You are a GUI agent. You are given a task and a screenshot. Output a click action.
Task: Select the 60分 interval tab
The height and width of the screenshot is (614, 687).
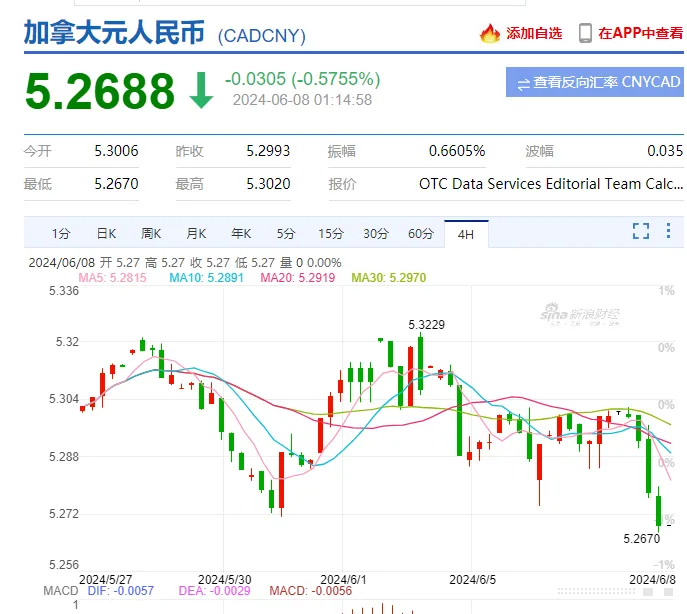[421, 234]
